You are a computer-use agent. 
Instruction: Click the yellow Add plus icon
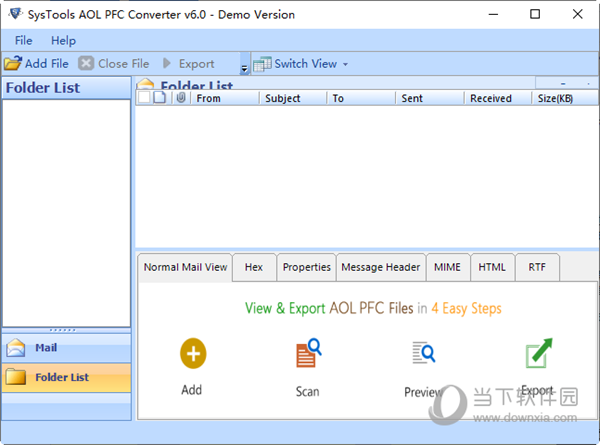click(x=193, y=354)
